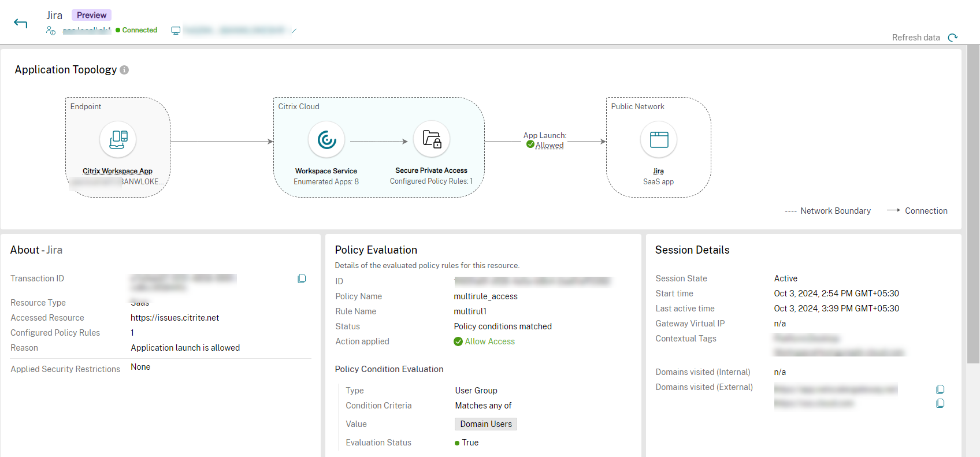Viewport: 980px width, 457px height.
Task: Click the Preview badge next to Jira
Action: coord(91,15)
